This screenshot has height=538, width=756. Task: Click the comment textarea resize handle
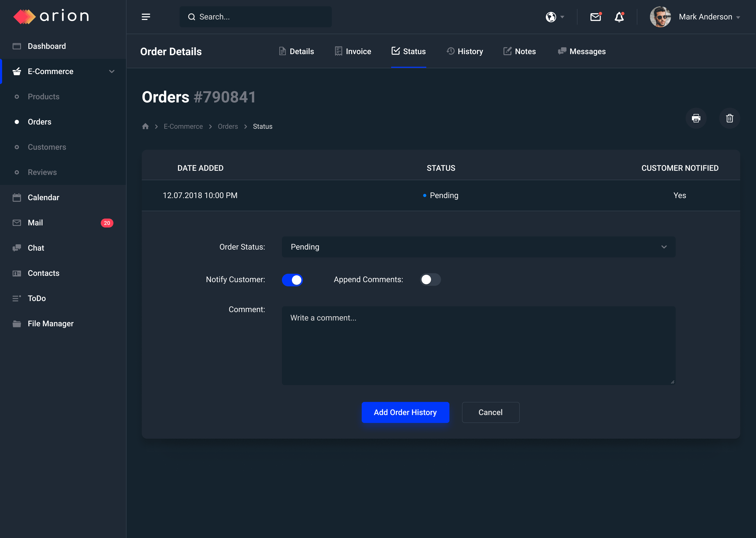coord(672,382)
